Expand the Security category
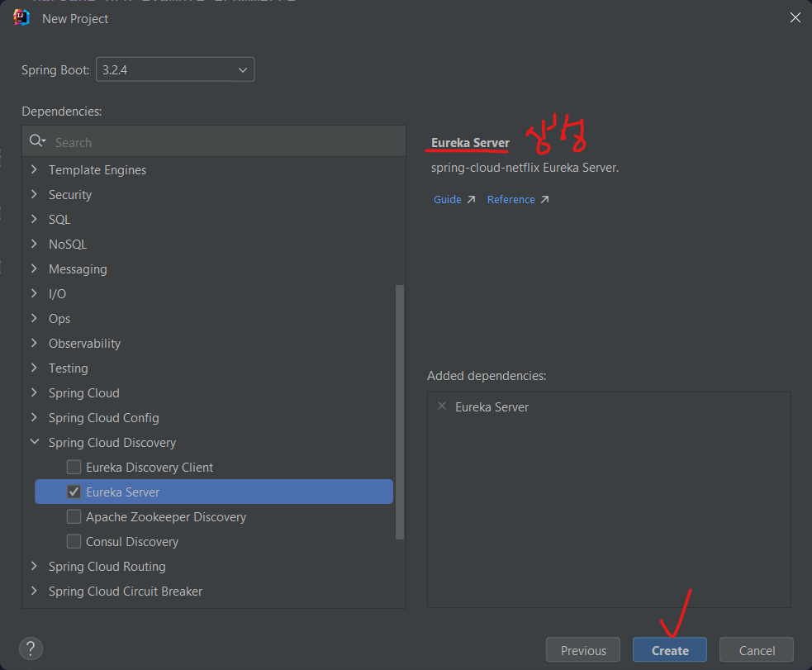Screen dimensions: 812x670 pos(34,194)
